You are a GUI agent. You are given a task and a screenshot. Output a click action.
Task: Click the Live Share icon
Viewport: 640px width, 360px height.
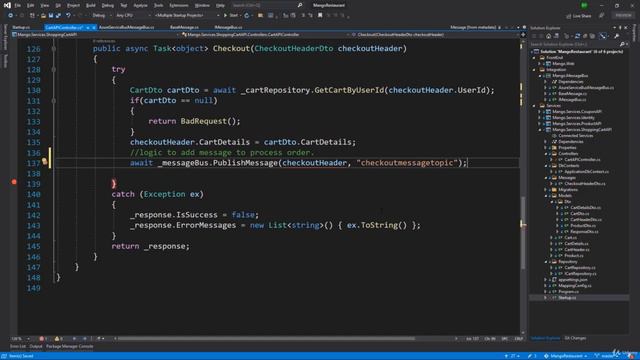point(569,16)
